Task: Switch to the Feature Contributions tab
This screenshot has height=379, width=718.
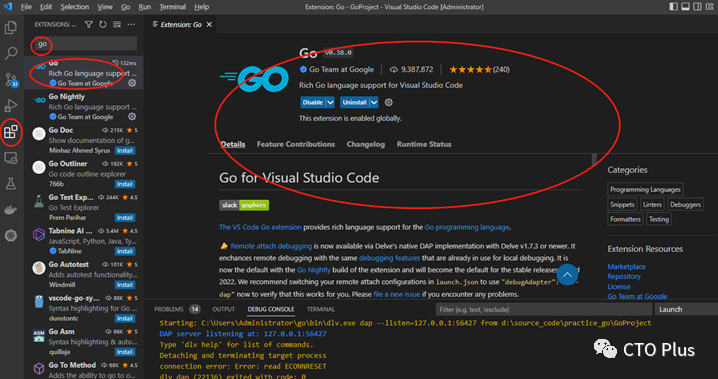Action: 296,144
